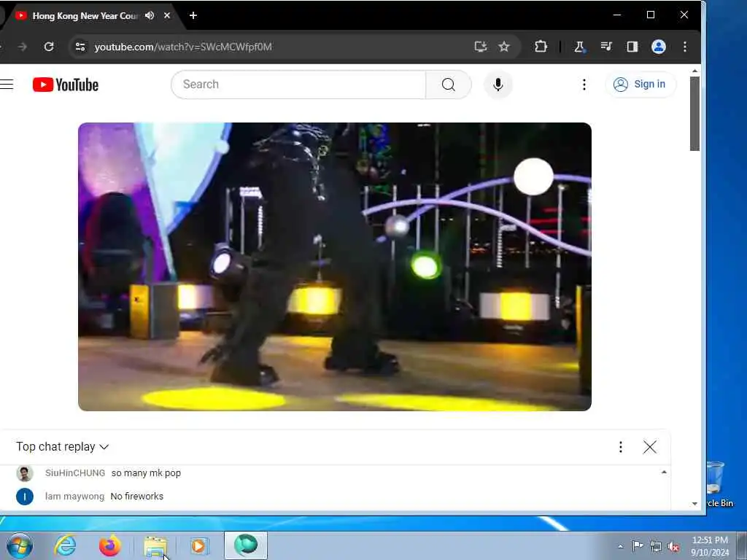Bookmark this page with the star icon
747x560 pixels.
[504, 47]
